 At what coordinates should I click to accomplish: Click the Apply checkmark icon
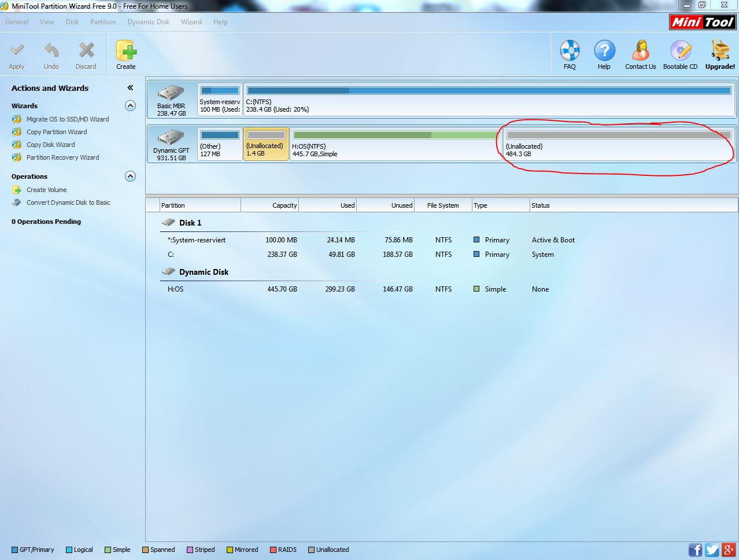17,50
